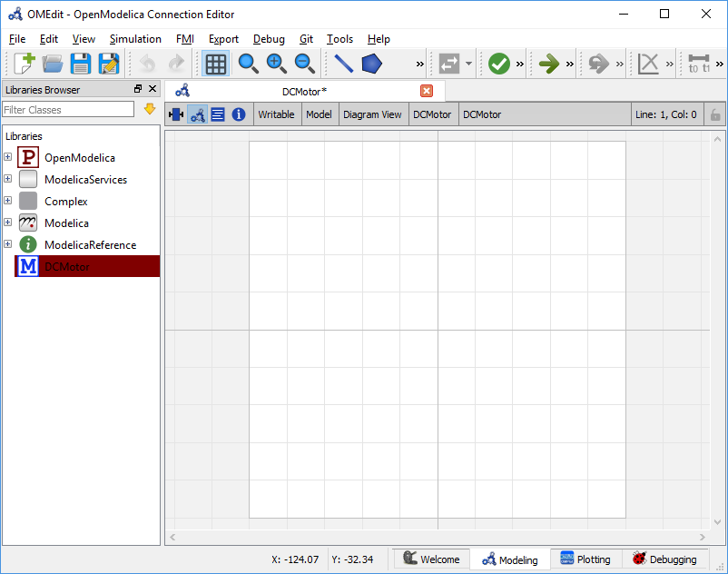Open the Simulation menu

point(135,39)
